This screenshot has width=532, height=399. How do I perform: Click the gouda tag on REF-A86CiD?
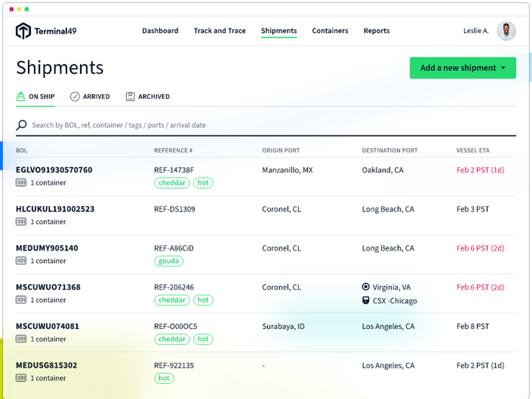coord(169,261)
